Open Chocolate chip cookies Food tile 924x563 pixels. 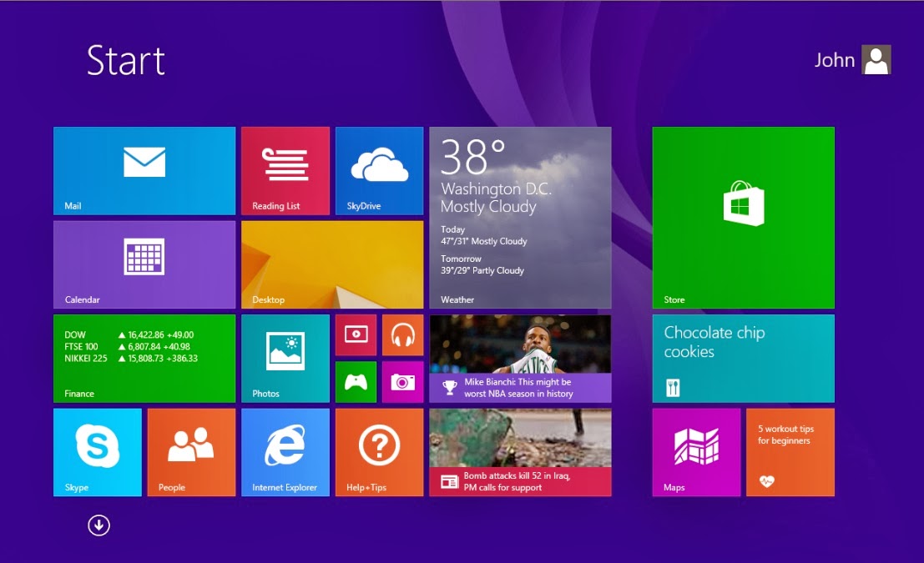coord(744,359)
